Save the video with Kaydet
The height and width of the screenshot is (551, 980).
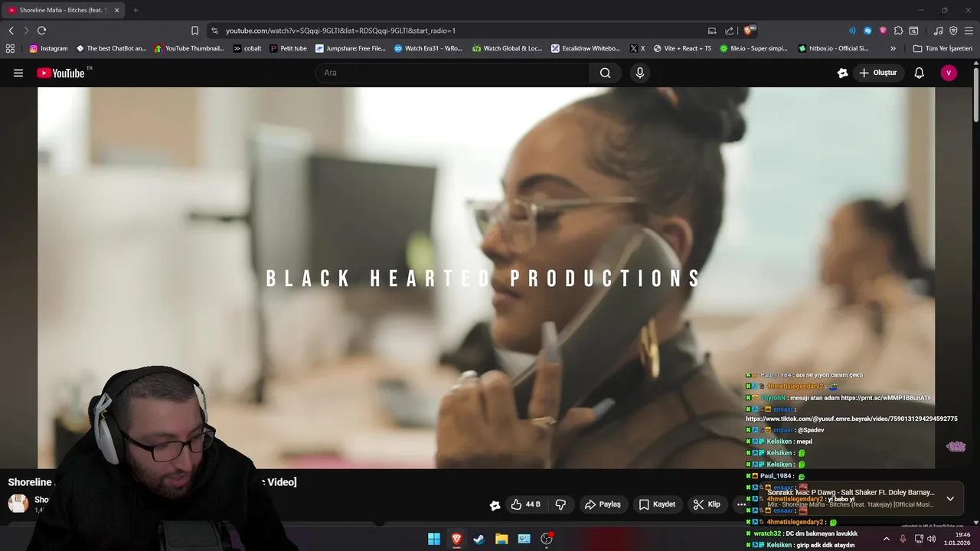click(x=658, y=504)
